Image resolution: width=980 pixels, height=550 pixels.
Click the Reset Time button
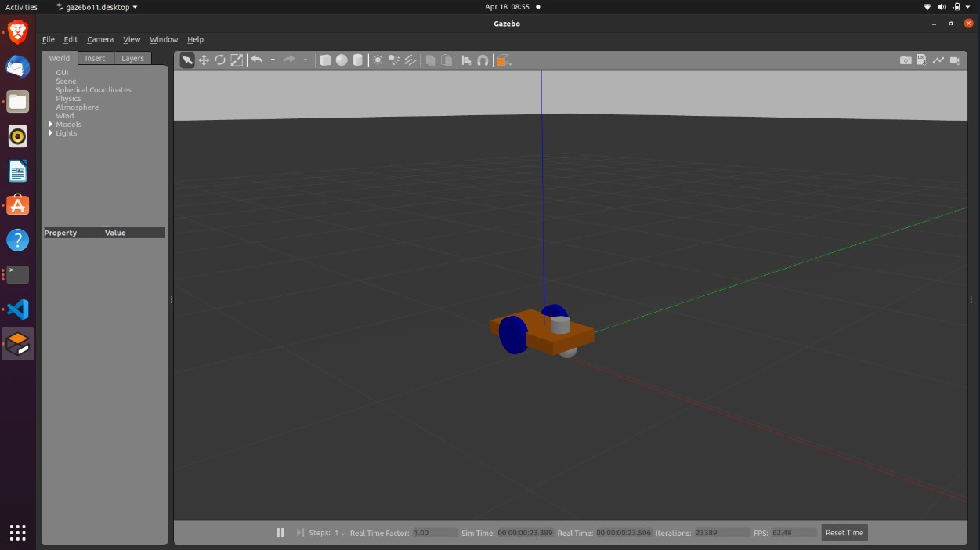(844, 533)
